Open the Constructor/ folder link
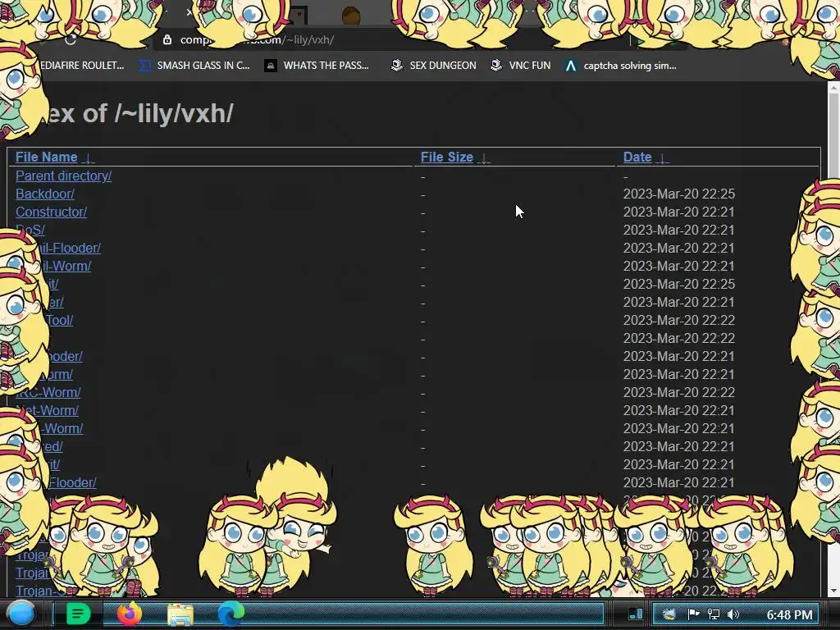840x630 pixels. coord(52,212)
